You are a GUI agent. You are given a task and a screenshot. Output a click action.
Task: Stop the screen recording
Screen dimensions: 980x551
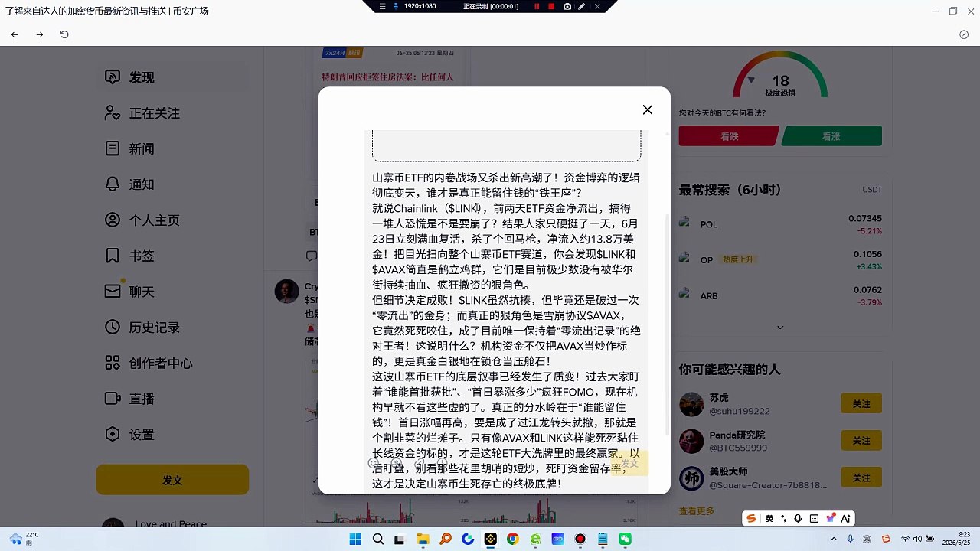[551, 6]
